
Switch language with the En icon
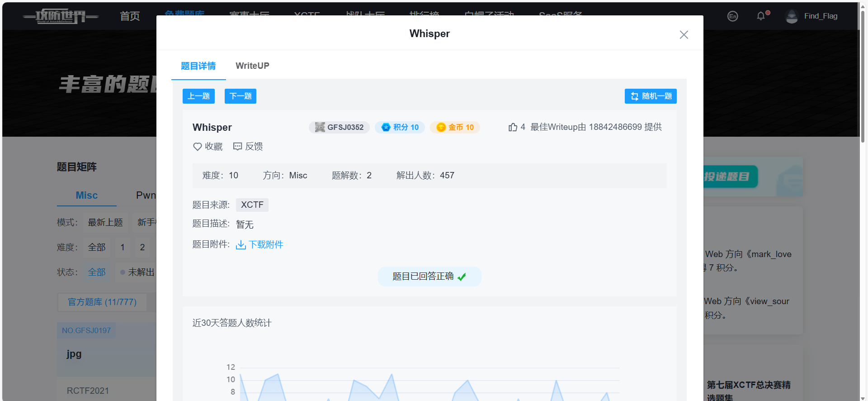pos(732,16)
